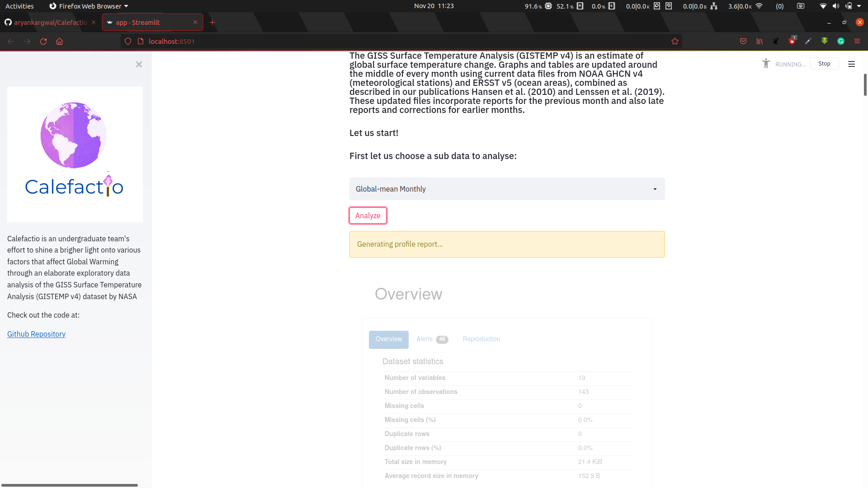Image resolution: width=868 pixels, height=488 pixels.
Task: Click the Grammarly extension icon
Action: (841, 42)
